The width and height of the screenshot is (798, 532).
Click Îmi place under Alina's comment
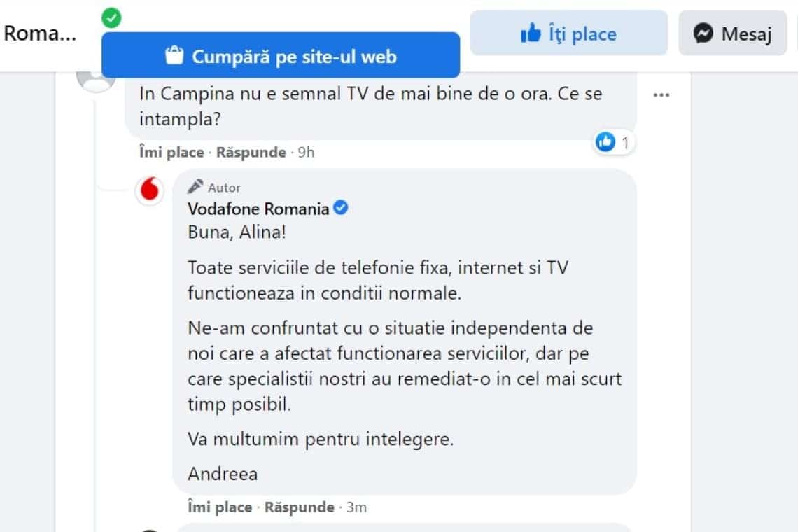click(171, 152)
